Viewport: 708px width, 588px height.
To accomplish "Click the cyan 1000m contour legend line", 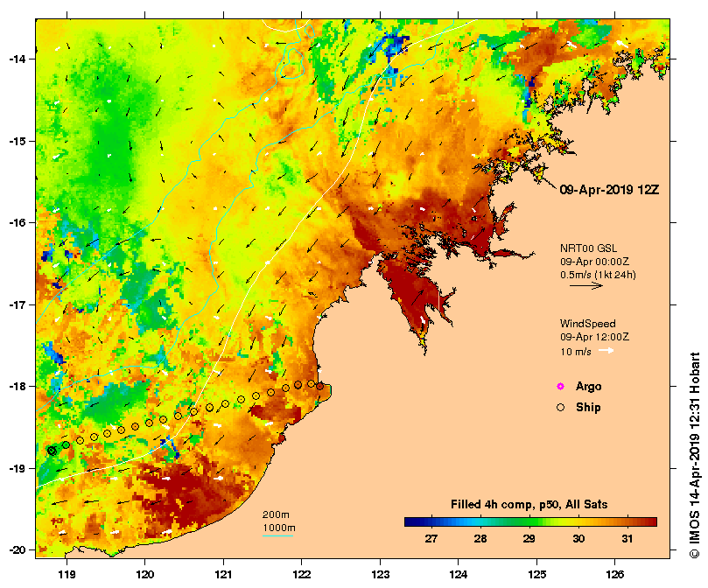I will (x=278, y=536).
